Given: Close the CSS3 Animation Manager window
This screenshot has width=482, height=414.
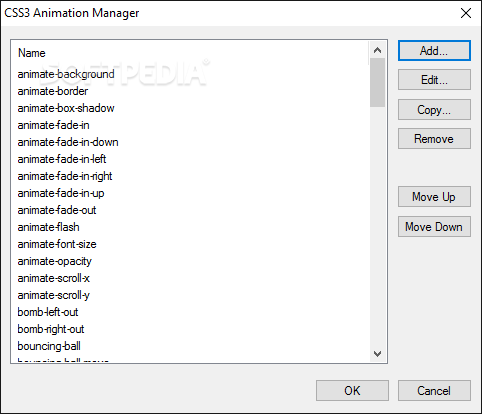Looking at the screenshot, I should pyautogui.click(x=466, y=13).
